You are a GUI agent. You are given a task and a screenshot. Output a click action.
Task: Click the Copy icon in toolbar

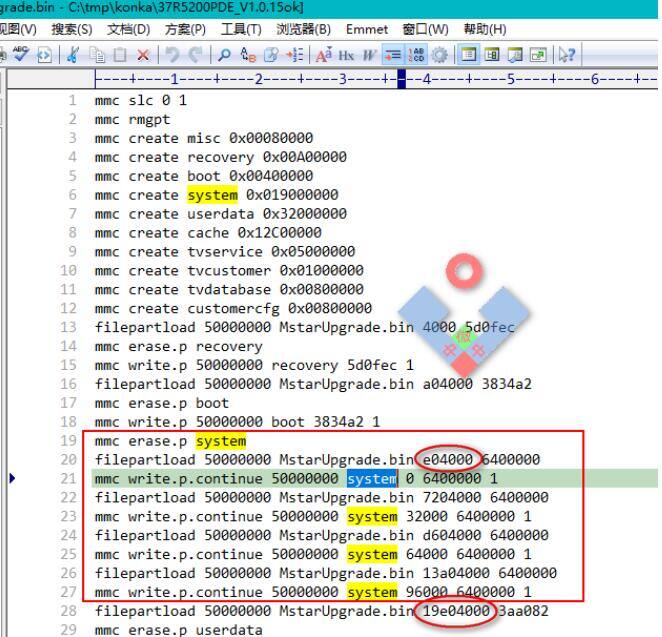pos(98,54)
